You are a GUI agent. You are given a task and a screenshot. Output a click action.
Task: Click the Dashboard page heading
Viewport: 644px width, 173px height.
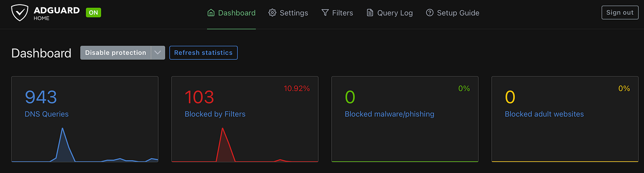(41, 53)
